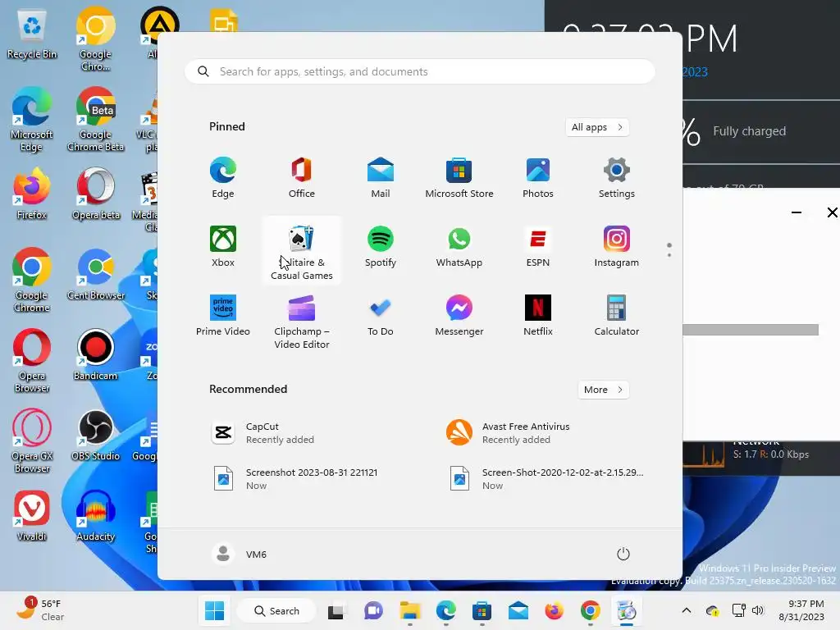Select Vivaldi desktop shortcut
The height and width of the screenshot is (630, 840).
click(32, 515)
